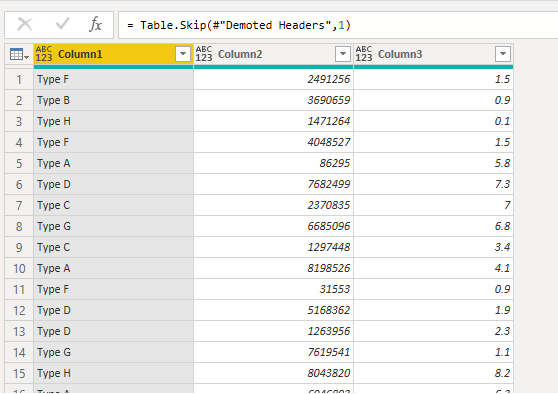The width and height of the screenshot is (558, 394).
Task: Select the cell with value 1297448
Action: [x=273, y=247]
